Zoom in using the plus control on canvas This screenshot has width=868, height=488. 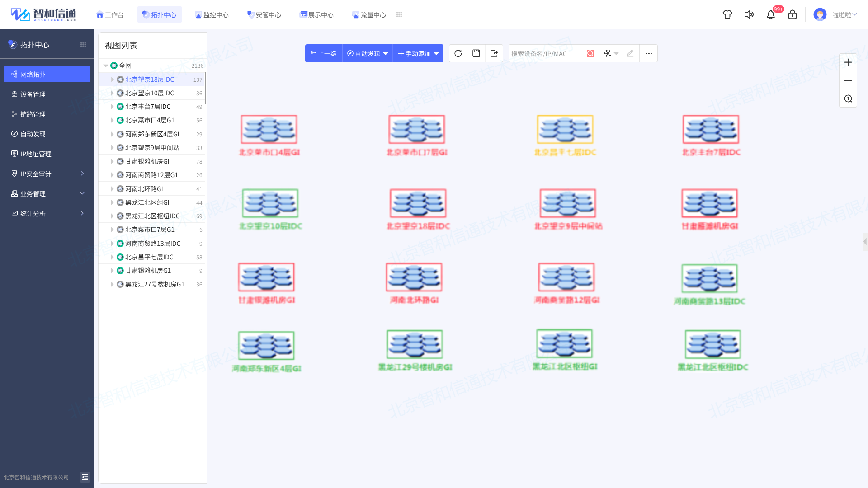pos(848,62)
